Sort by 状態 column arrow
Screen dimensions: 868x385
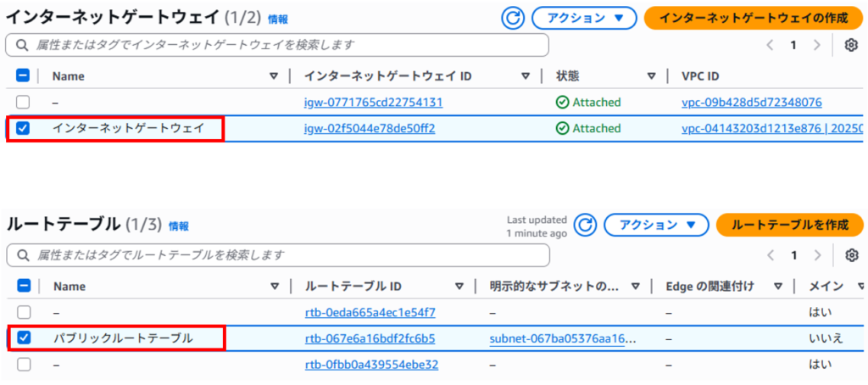tap(652, 75)
